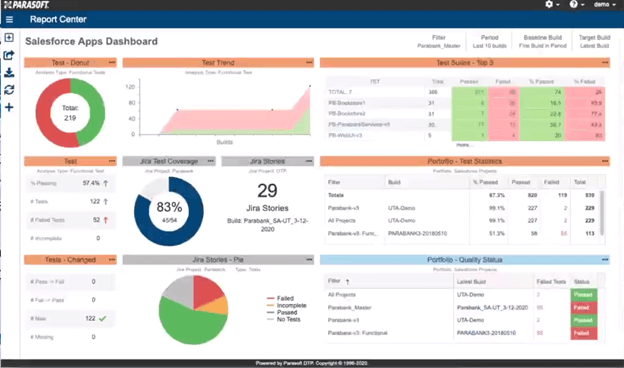Click the % Passed column header in Test Suites
The width and height of the screenshot is (624, 368).
pos(541,82)
